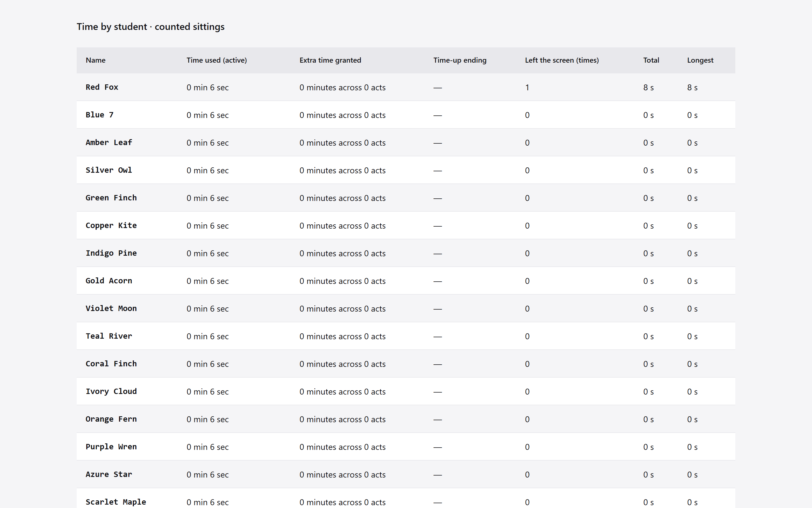This screenshot has height=508, width=812.
Task: Select the Violet Moon student name
Action: coord(111,308)
